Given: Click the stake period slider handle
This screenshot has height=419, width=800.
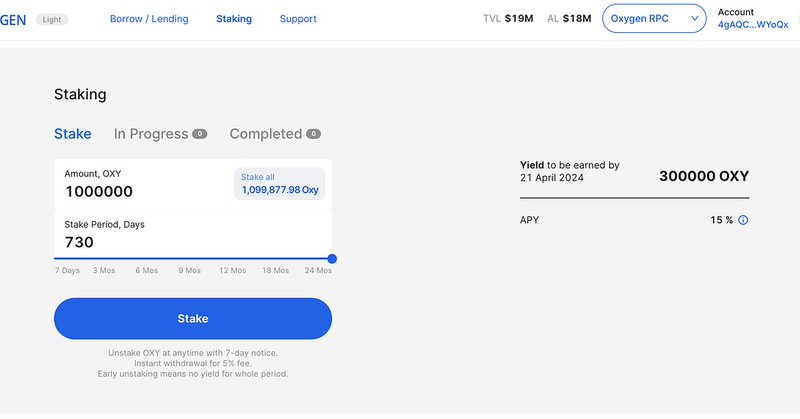Looking at the screenshot, I should [x=332, y=259].
